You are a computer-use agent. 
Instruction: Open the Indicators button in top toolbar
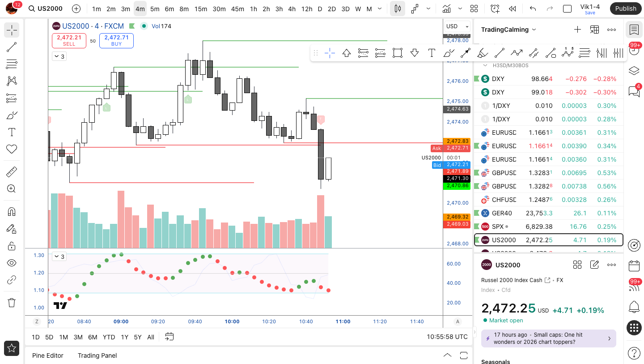point(446,9)
